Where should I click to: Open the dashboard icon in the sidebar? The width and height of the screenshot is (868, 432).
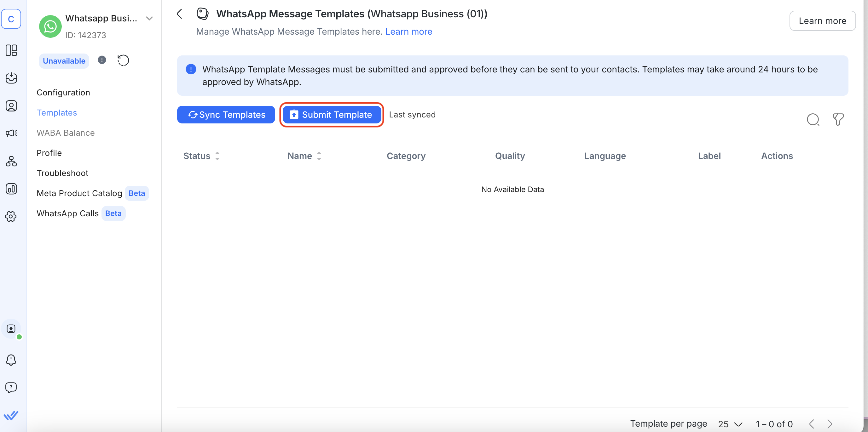pyautogui.click(x=11, y=50)
